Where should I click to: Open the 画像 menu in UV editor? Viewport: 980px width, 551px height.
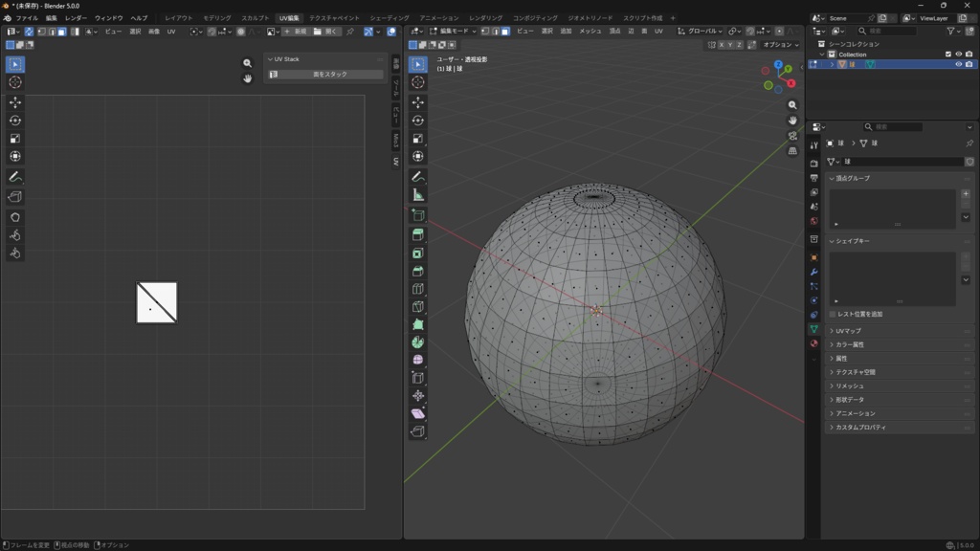154,32
